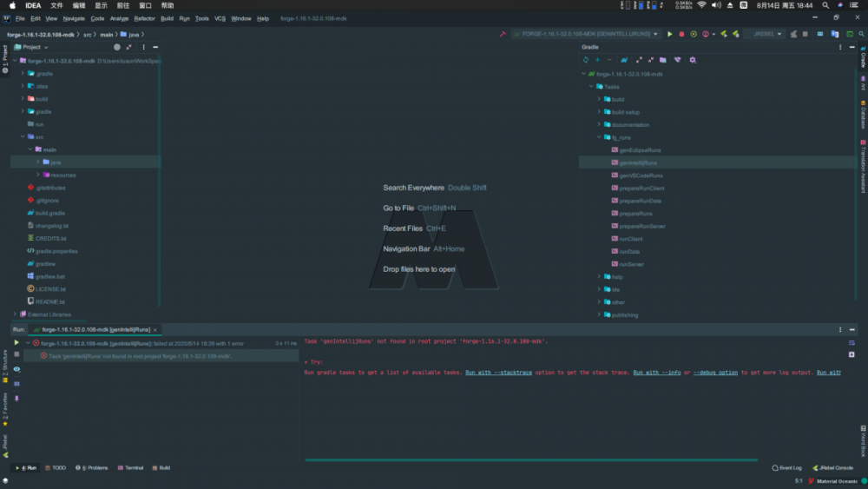This screenshot has width=868, height=489.
Task: Switch to the Terminal tool tab
Action: click(130, 467)
